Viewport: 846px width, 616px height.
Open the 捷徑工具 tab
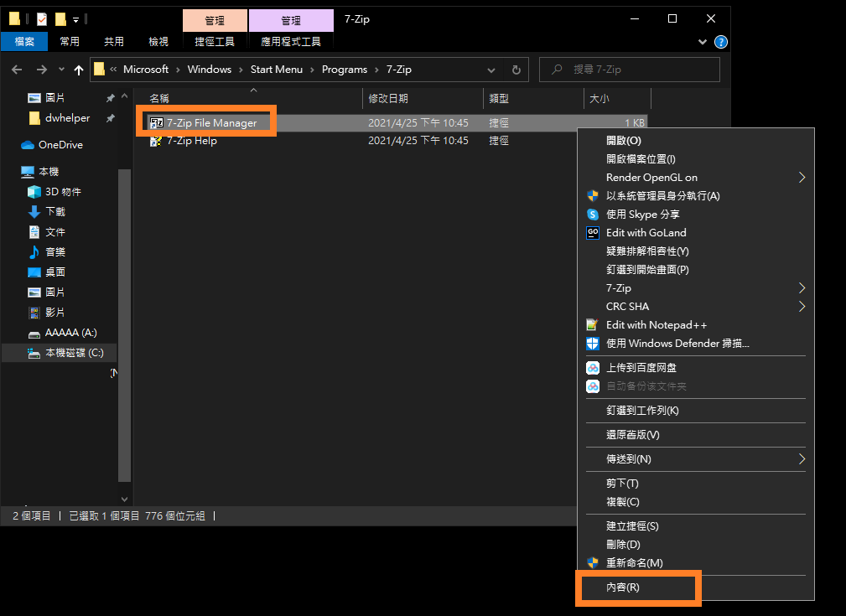click(215, 42)
